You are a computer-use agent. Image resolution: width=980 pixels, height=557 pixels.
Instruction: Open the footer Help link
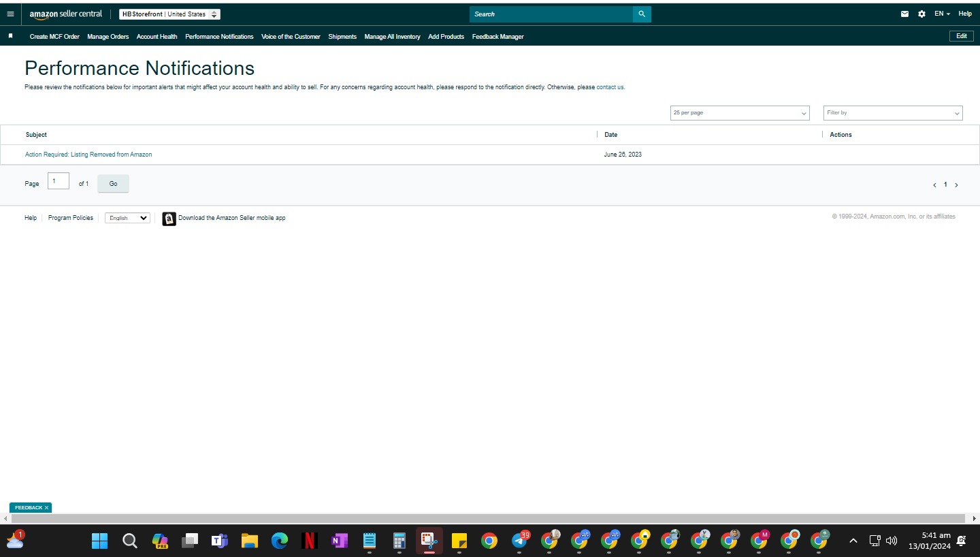pyautogui.click(x=31, y=218)
